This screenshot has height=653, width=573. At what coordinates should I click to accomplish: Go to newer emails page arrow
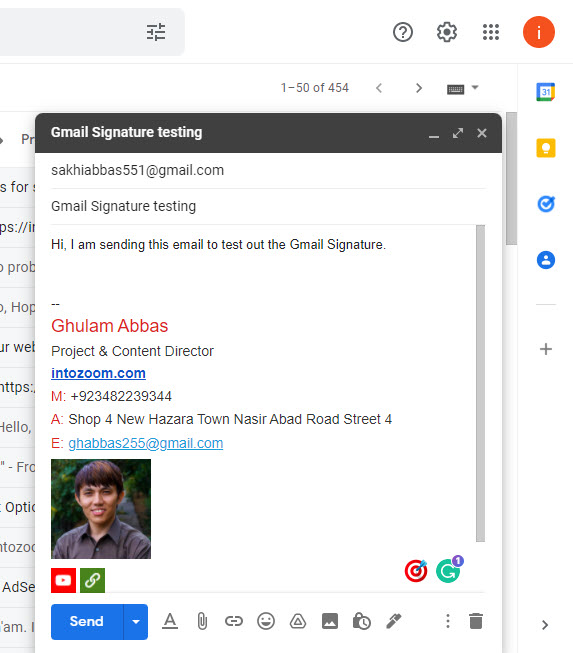(379, 88)
